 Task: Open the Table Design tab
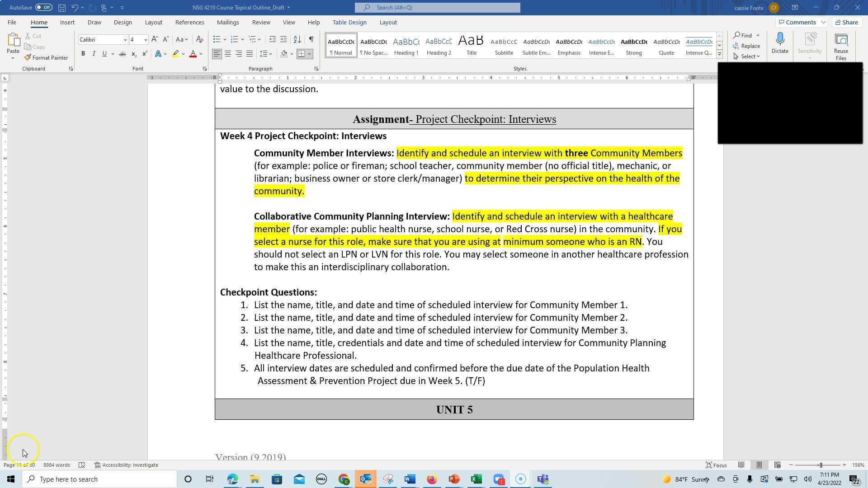(x=349, y=22)
